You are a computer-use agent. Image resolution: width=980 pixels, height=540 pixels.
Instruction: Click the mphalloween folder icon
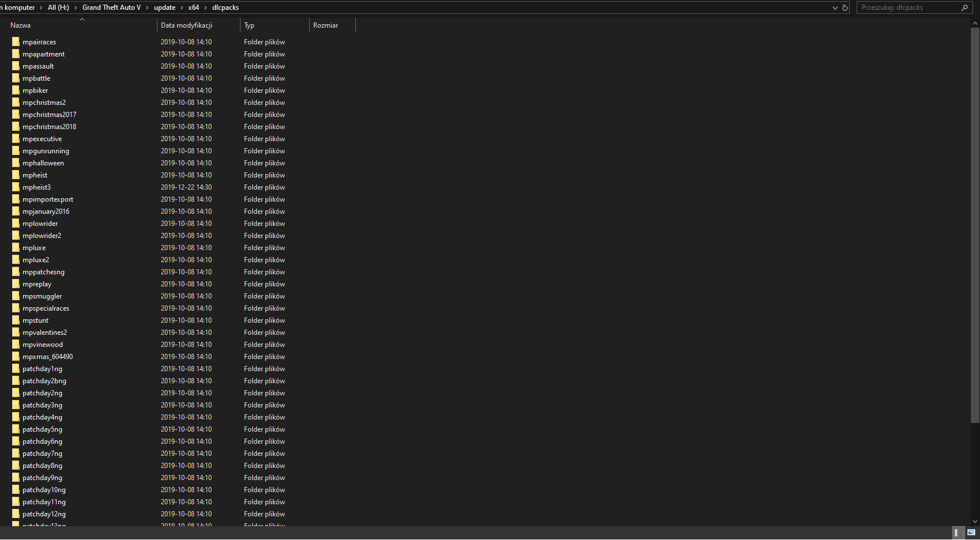[16, 163]
